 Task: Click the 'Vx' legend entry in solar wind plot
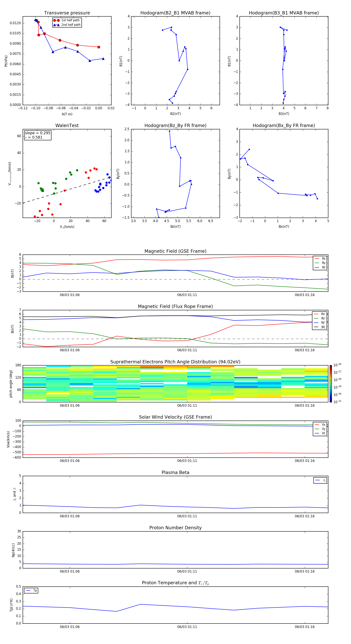click(320, 424)
